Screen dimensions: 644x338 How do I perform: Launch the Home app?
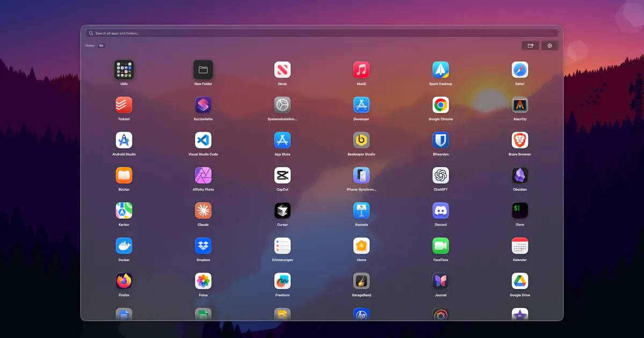(x=362, y=246)
